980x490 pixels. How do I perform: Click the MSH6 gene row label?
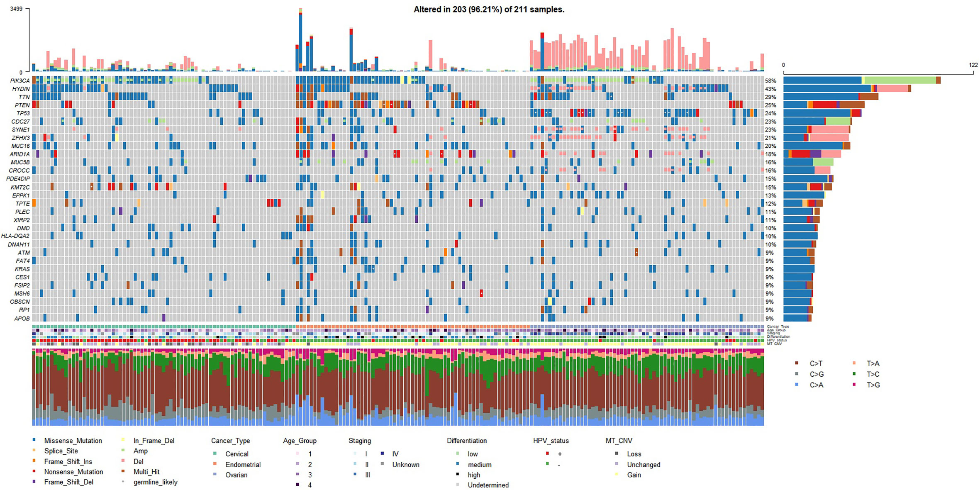pos(22,293)
